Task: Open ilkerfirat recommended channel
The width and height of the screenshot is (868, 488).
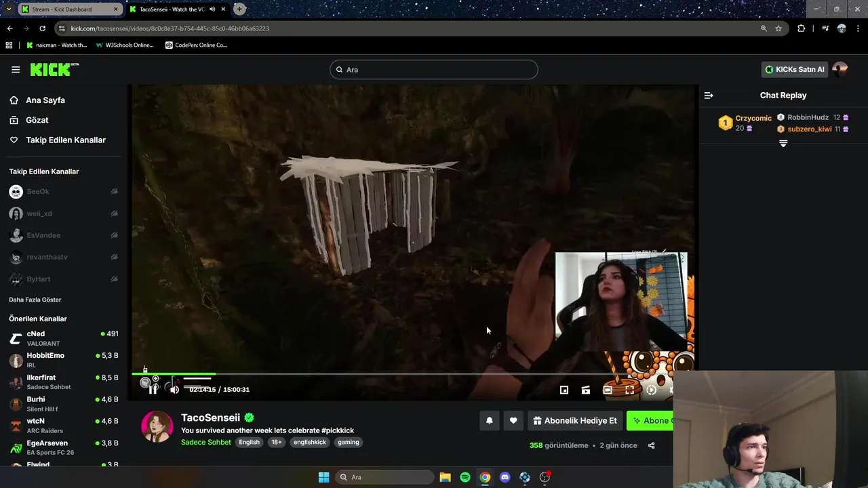Action: pos(64,382)
